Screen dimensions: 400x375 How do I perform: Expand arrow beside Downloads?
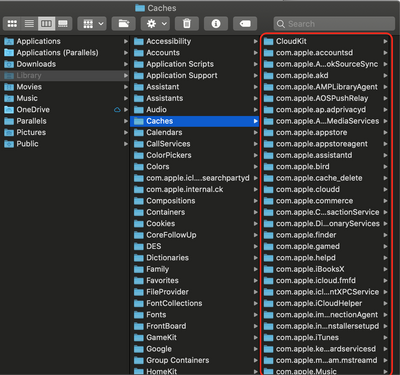coord(126,64)
